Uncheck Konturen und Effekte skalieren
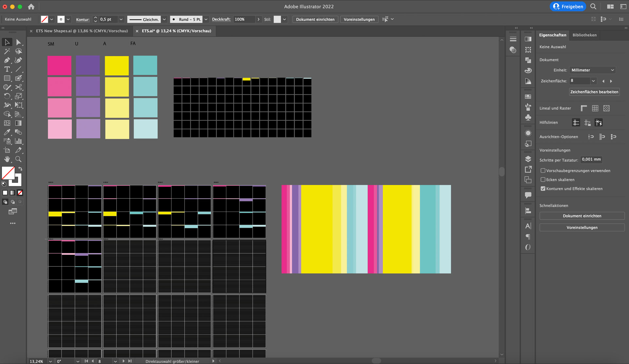 (543, 189)
